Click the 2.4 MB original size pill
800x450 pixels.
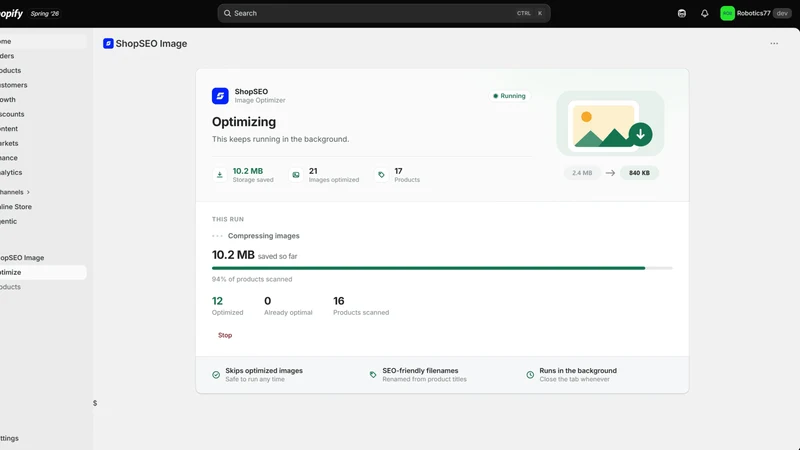[582, 173]
